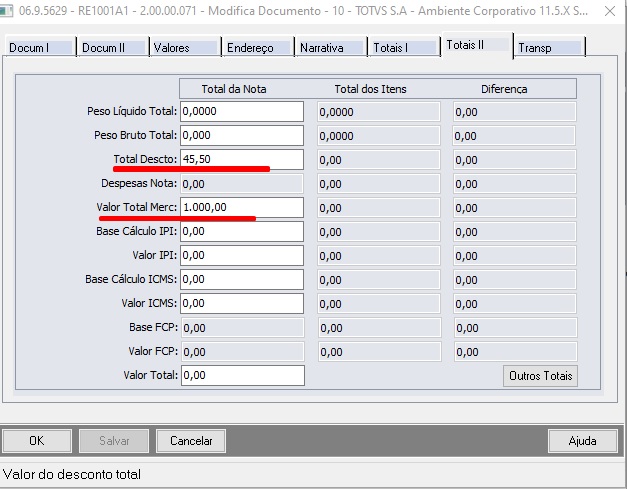
Task: Focus the Base Cálculo ICMS nota field
Action: (242, 279)
